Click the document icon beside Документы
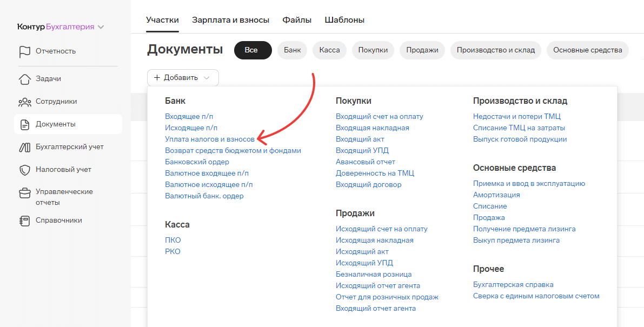The image size is (644, 327). (25, 124)
